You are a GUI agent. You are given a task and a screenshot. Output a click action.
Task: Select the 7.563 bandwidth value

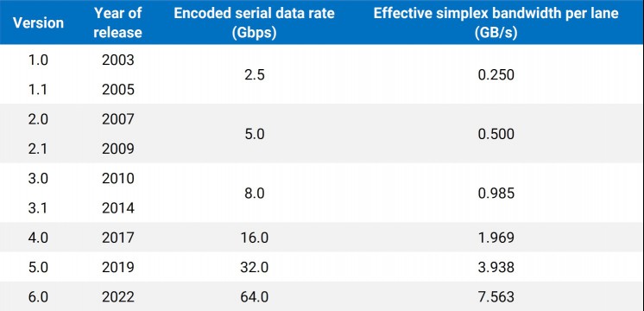pyautogui.click(x=496, y=296)
